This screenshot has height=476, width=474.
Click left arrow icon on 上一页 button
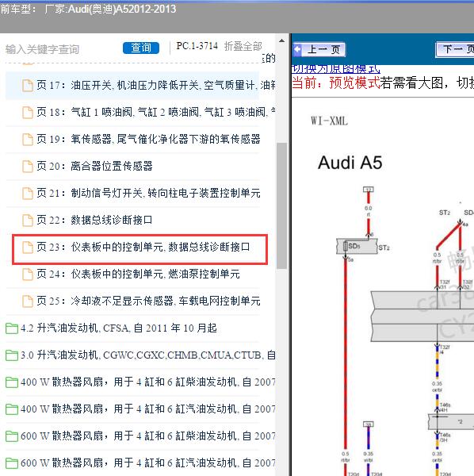coord(297,49)
